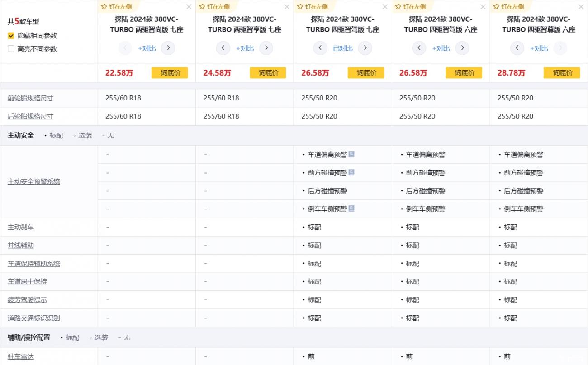Remove 四驱智驾版 七座 from comparison
The image size is (588, 365).
(x=385, y=7)
